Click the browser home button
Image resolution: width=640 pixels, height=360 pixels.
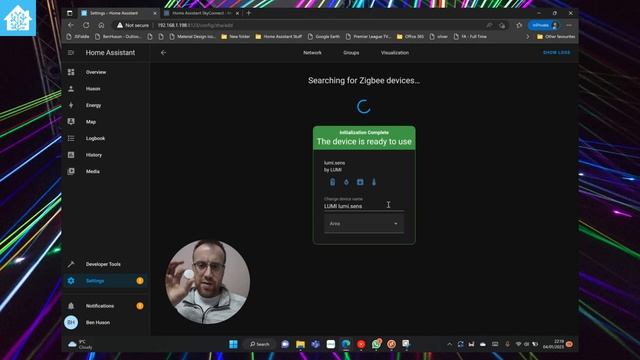[101, 25]
